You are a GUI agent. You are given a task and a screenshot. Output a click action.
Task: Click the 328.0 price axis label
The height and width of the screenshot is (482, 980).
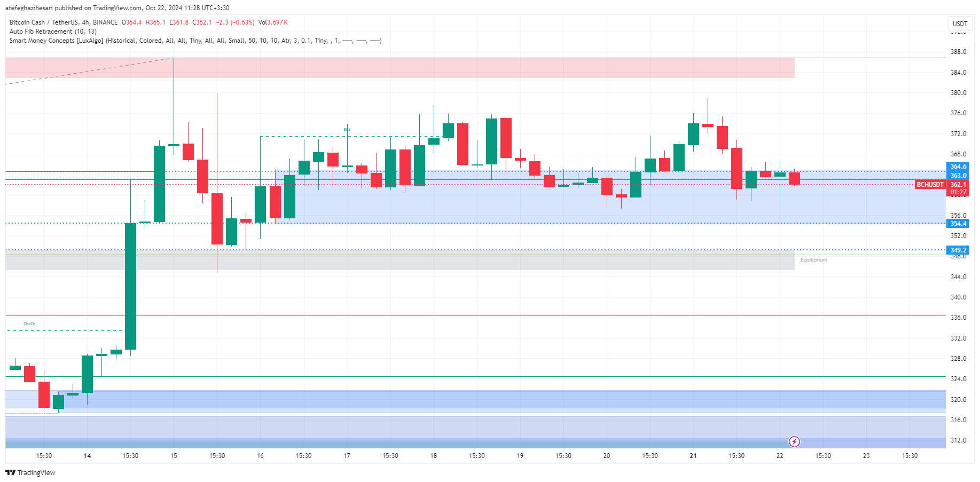958,359
